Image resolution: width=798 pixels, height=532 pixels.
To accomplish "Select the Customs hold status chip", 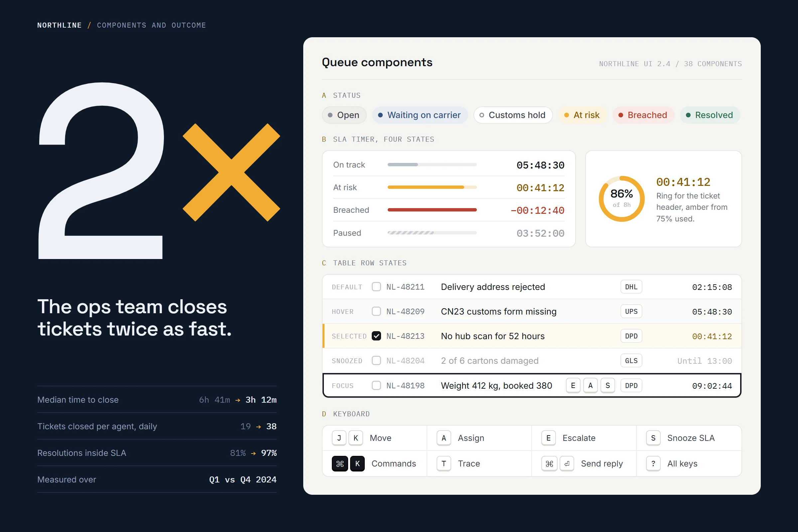I will tap(513, 115).
